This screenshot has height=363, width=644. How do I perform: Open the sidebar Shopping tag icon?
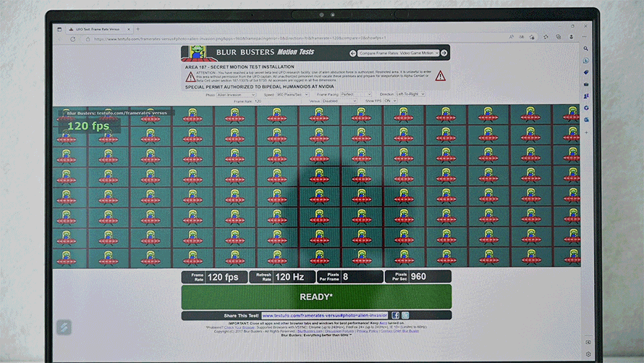pyautogui.click(x=586, y=72)
